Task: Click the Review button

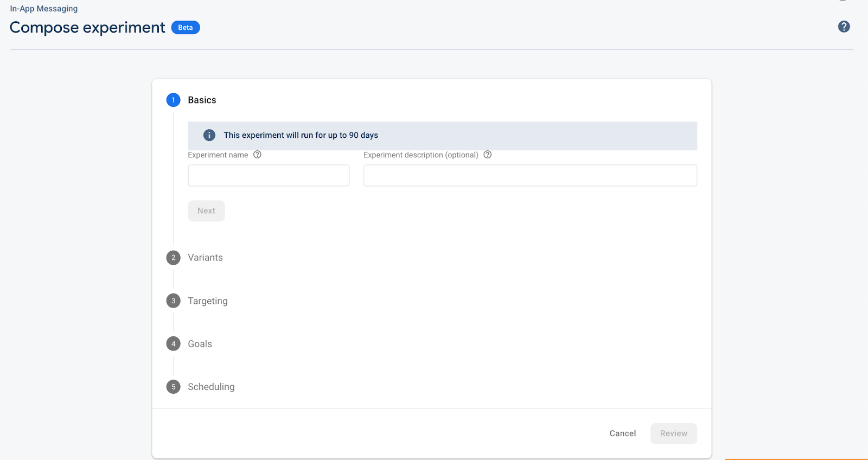Action: coord(673,433)
